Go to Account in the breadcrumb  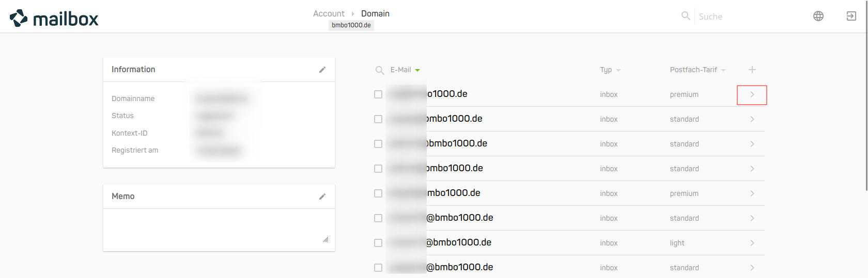tap(329, 13)
